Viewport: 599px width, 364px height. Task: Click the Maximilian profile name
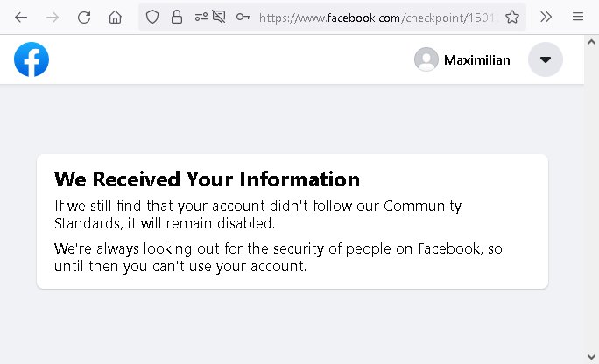pyautogui.click(x=476, y=59)
